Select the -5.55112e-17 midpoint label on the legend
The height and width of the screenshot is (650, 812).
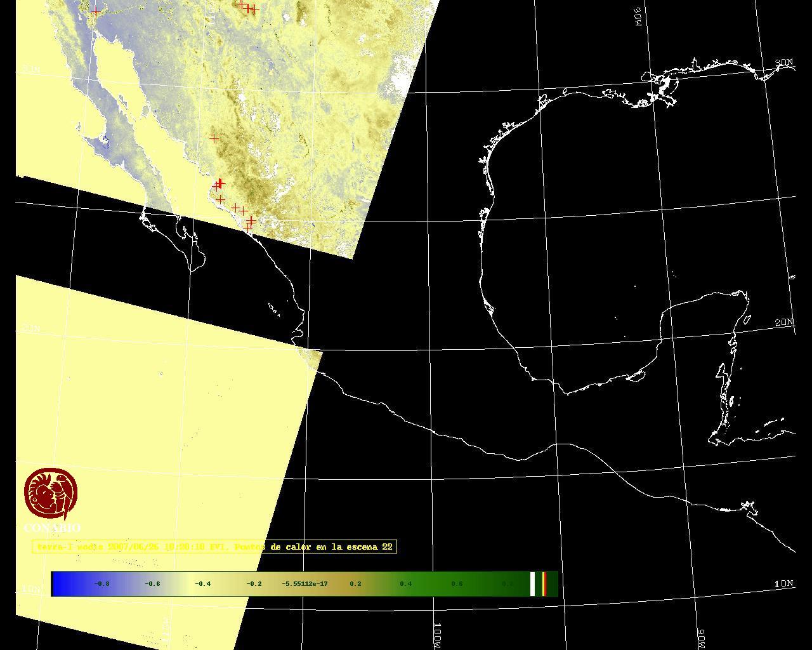[304, 584]
